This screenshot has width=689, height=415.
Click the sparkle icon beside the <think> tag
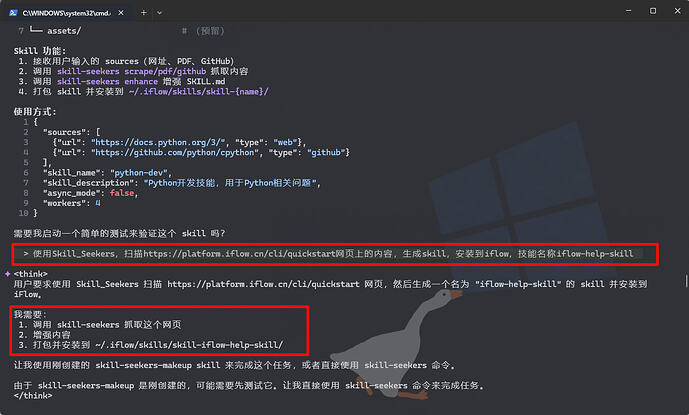click(7, 274)
